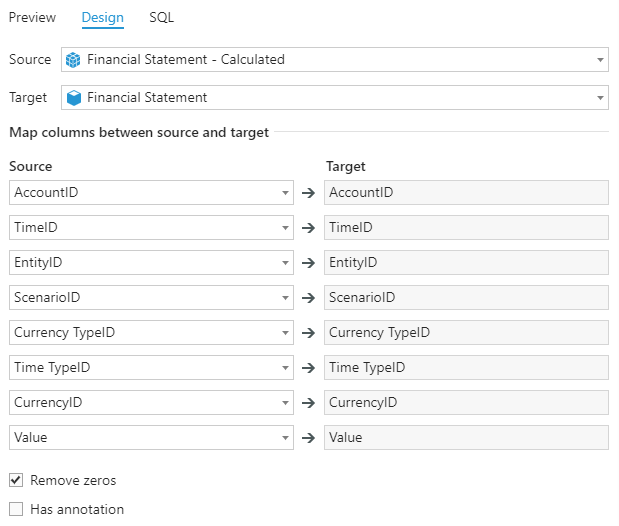Screen dimensions: 619x526
Task: Click the Target blue cube icon
Action: [73, 98]
